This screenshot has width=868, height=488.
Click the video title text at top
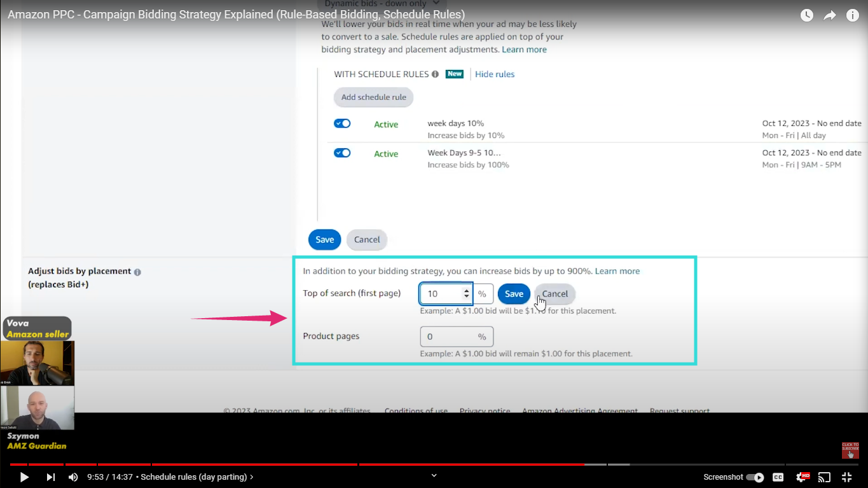pyautogui.click(x=236, y=14)
